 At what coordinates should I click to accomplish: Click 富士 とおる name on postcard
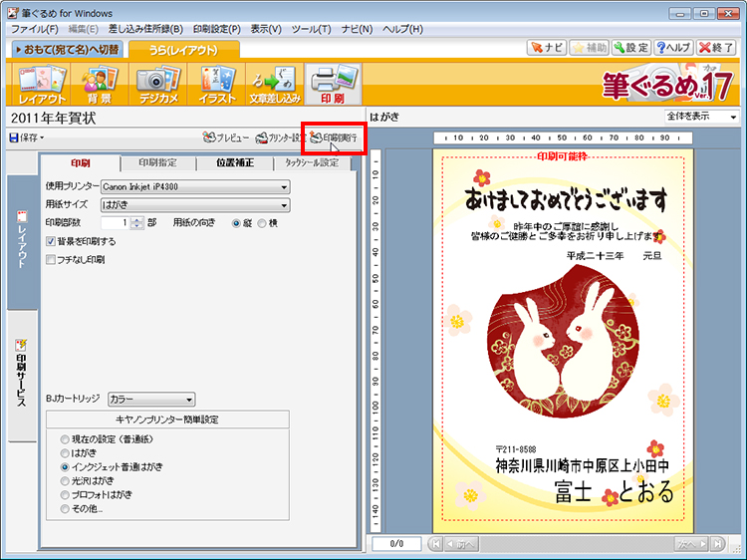615,492
